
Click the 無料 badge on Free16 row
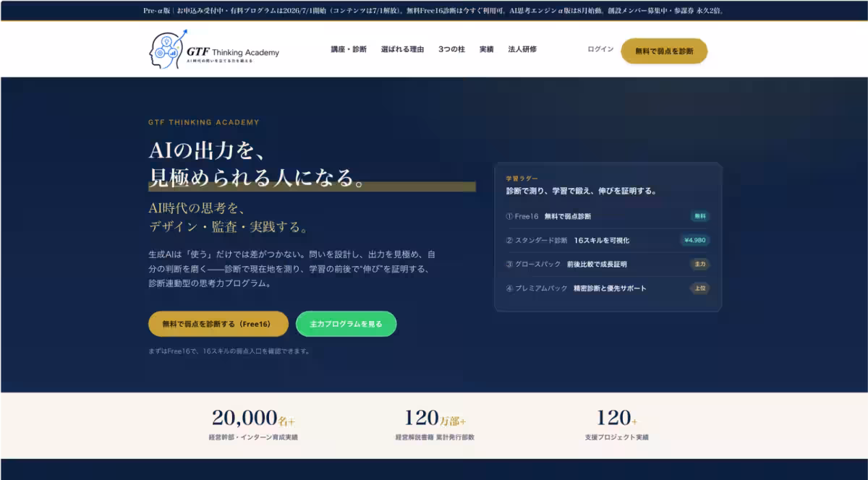[699, 216]
